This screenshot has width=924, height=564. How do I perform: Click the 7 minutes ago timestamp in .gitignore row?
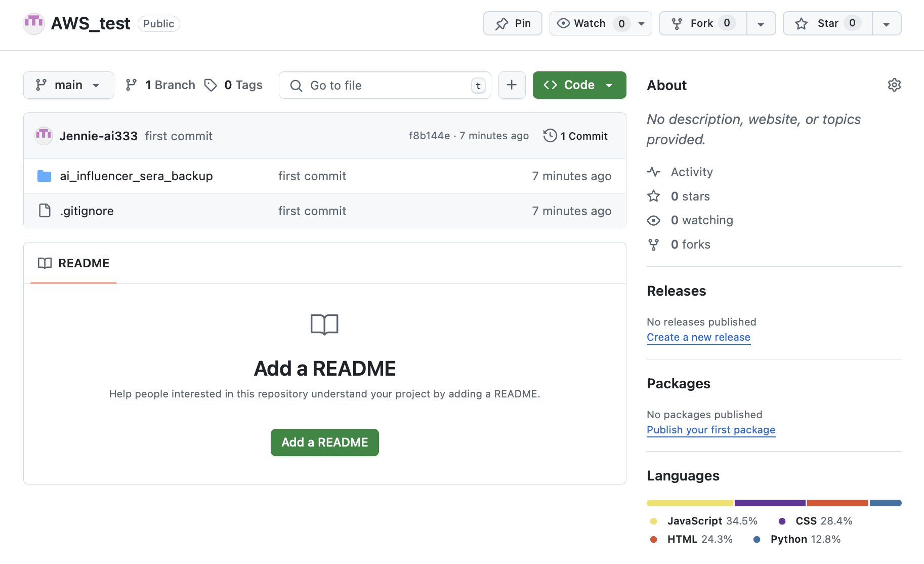click(x=572, y=211)
